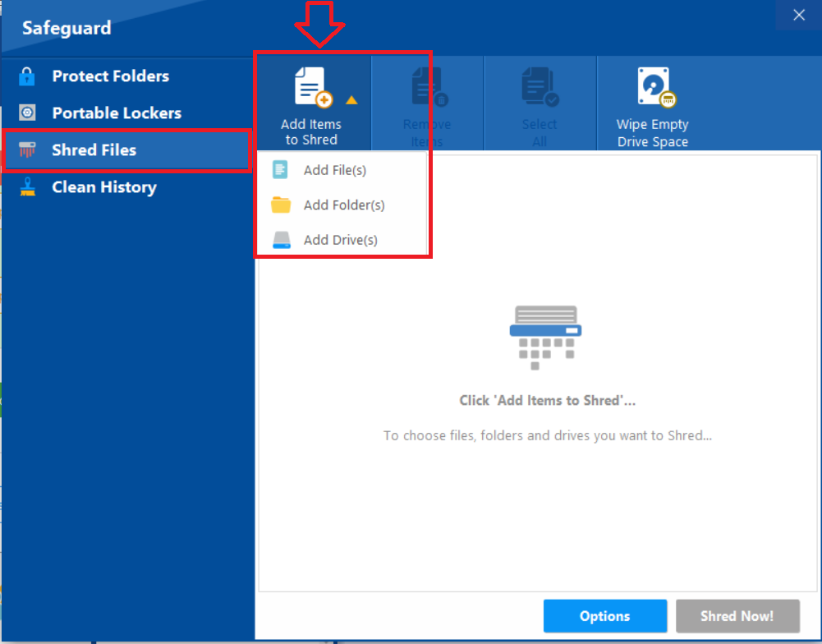This screenshot has height=644, width=822.
Task: Click the Add Items to Shred document icon
Action: tap(314, 87)
